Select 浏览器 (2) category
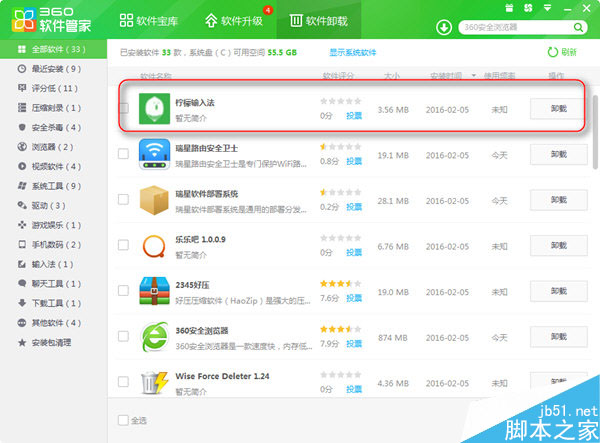 54,147
